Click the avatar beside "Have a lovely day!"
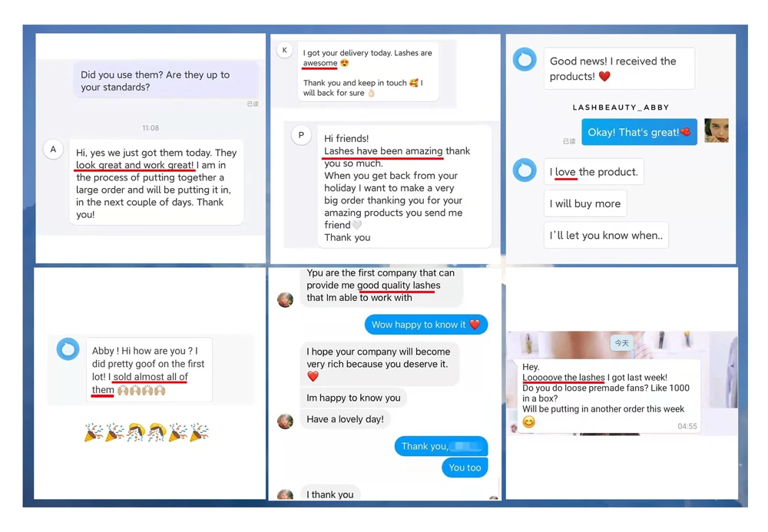Screen dimensions: 768x532 pyautogui.click(x=285, y=421)
